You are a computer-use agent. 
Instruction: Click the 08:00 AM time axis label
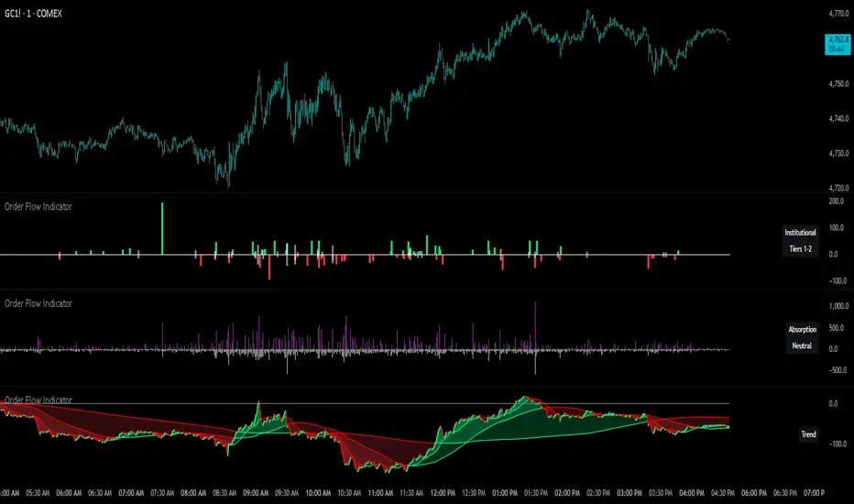[x=193, y=493]
